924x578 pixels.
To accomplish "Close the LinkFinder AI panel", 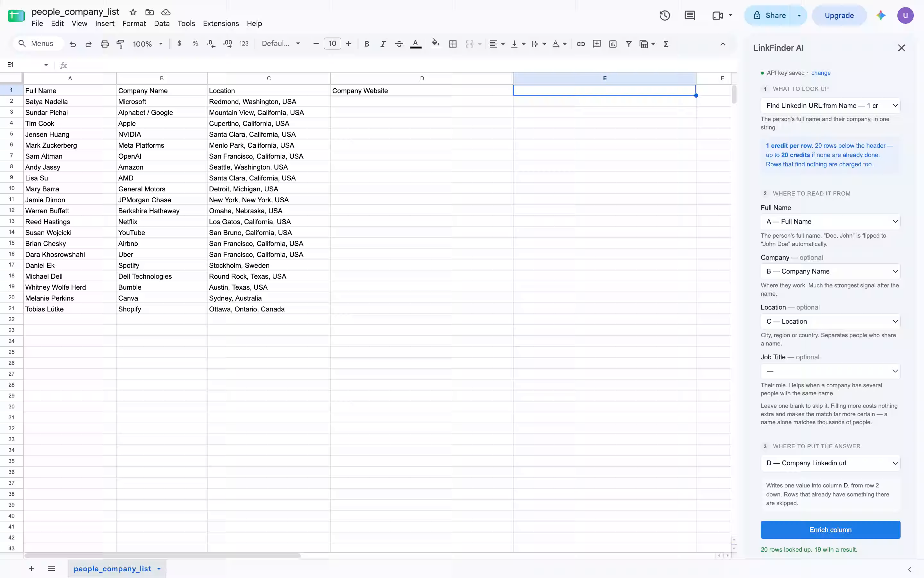I will (902, 48).
